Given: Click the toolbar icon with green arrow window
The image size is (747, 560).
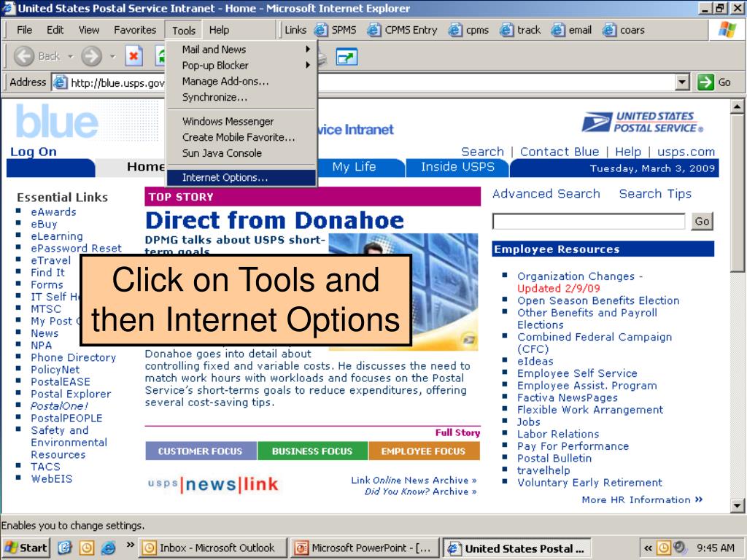Looking at the screenshot, I should click(347, 57).
